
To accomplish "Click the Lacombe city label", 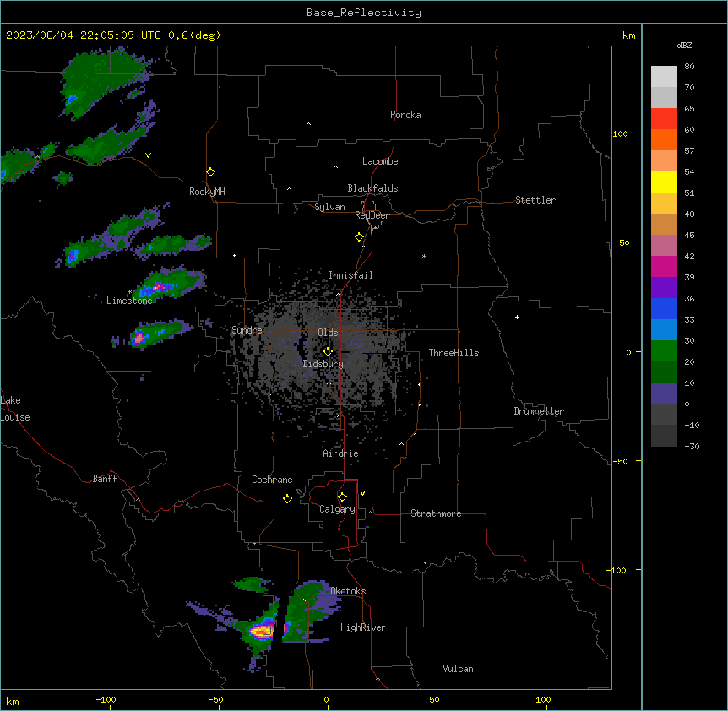I will [380, 161].
